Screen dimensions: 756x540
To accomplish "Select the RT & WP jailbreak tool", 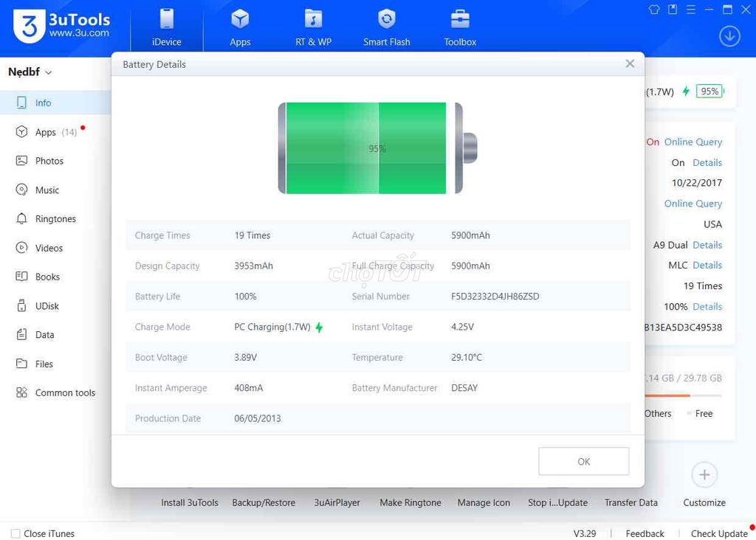I will tap(313, 24).
